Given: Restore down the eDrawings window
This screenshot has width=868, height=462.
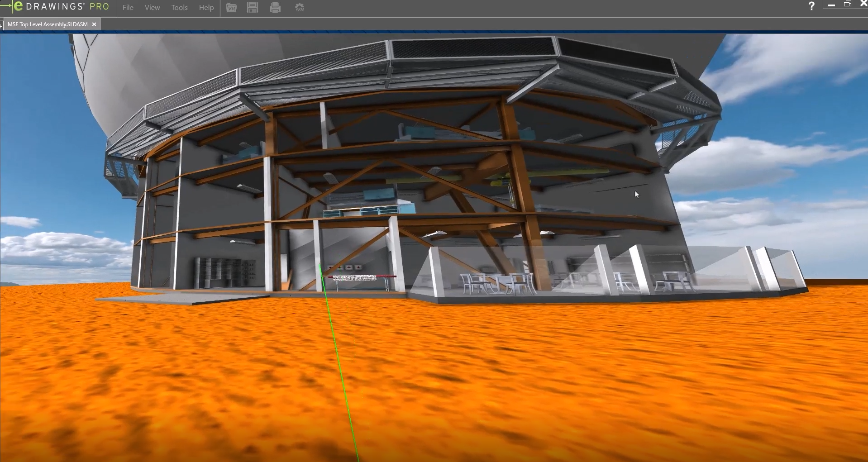Looking at the screenshot, I should (847, 4).
